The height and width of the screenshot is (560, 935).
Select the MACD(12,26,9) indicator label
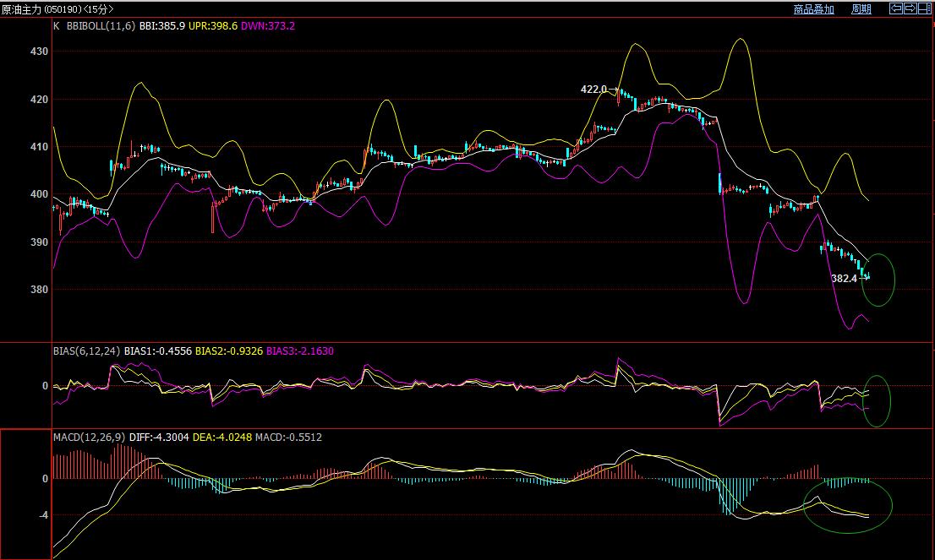coord(87,438)
